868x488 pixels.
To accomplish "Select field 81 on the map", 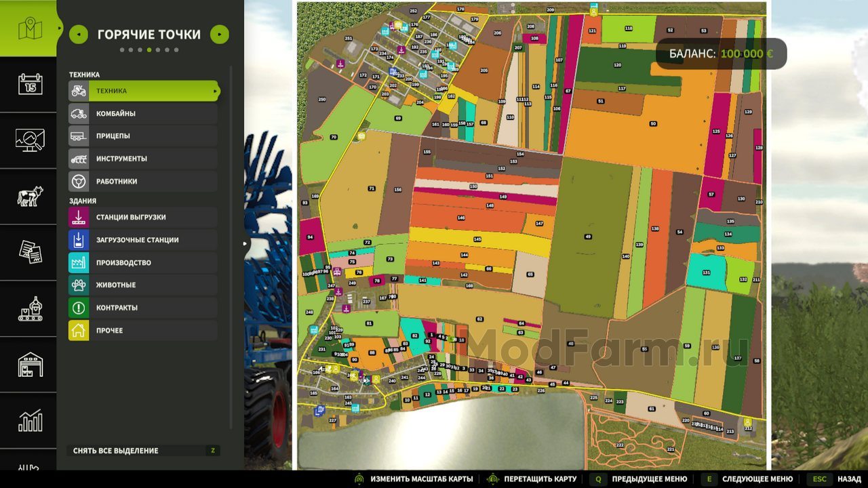I will tap(369, 323).
